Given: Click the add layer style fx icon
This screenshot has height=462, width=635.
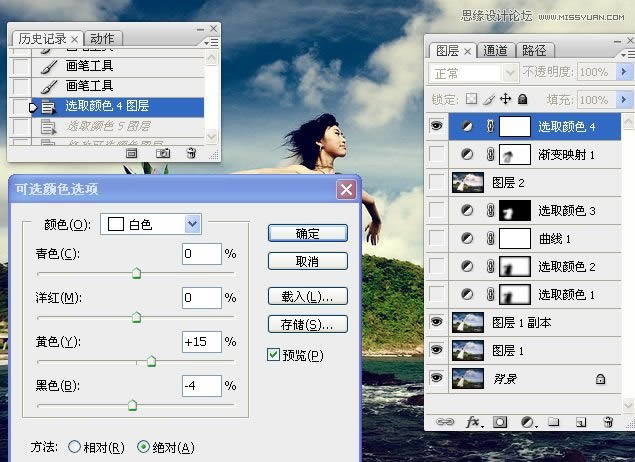Looking at the screenshot, I should 474,422.
